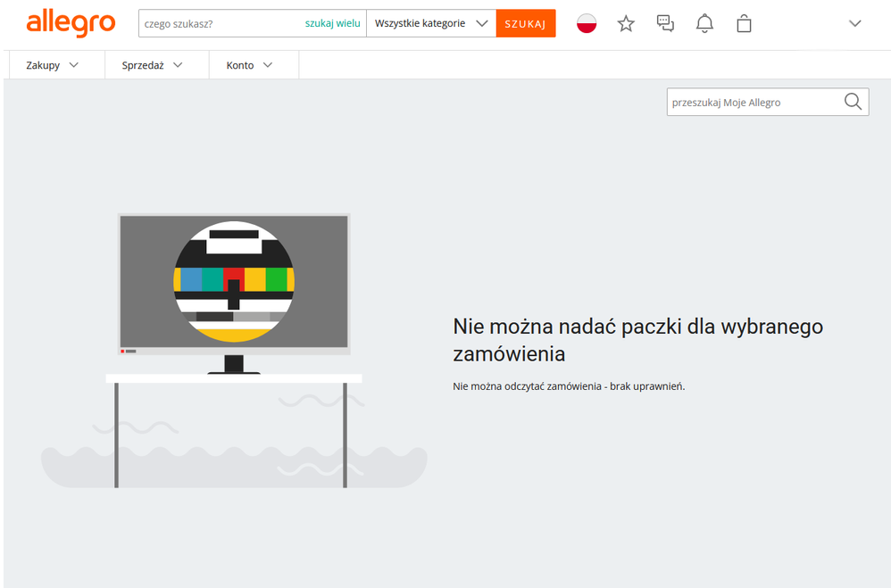
Task: Open the messages chat icon
Action: tap(665, 24)
